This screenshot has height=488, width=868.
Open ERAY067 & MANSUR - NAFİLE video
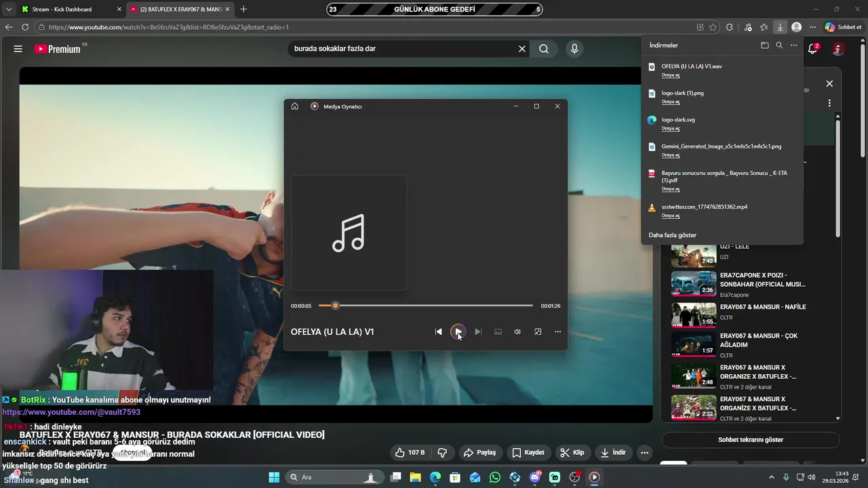[694, 314]
